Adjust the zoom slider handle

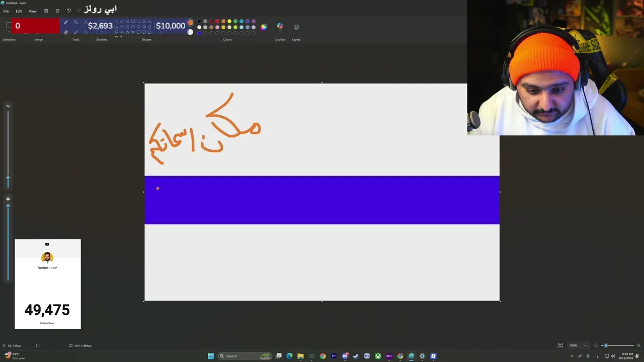click(x=606, y=345)
